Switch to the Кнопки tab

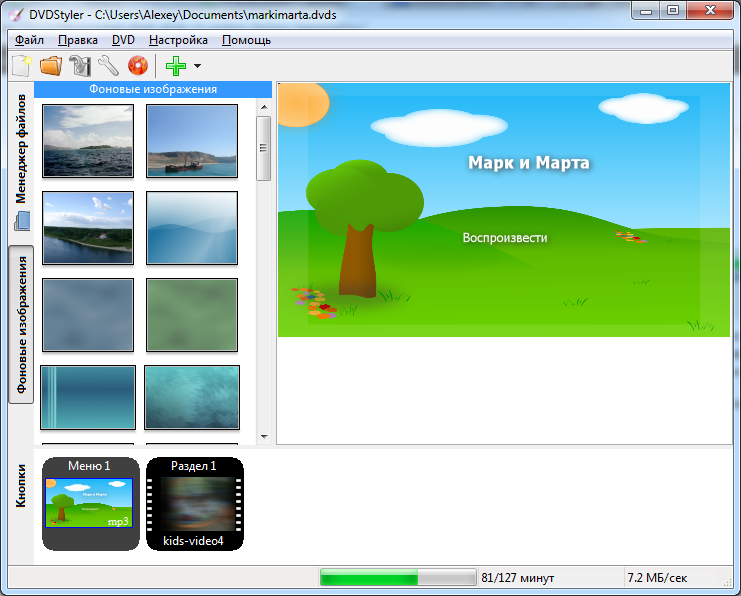coord(21,485)
